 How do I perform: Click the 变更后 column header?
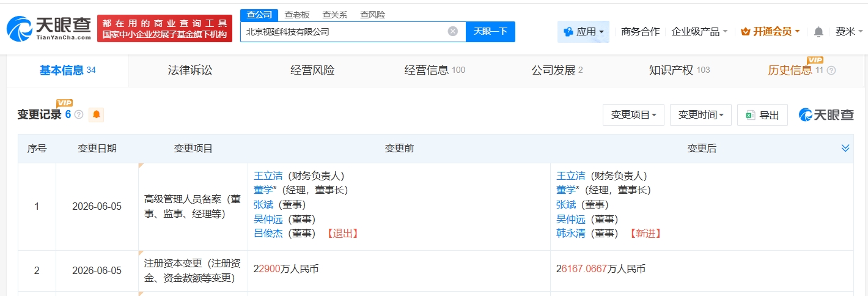[702, 149]
